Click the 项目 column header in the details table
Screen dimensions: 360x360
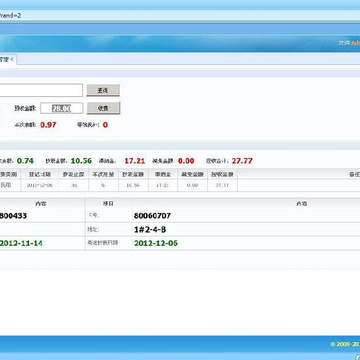(108, 203)
